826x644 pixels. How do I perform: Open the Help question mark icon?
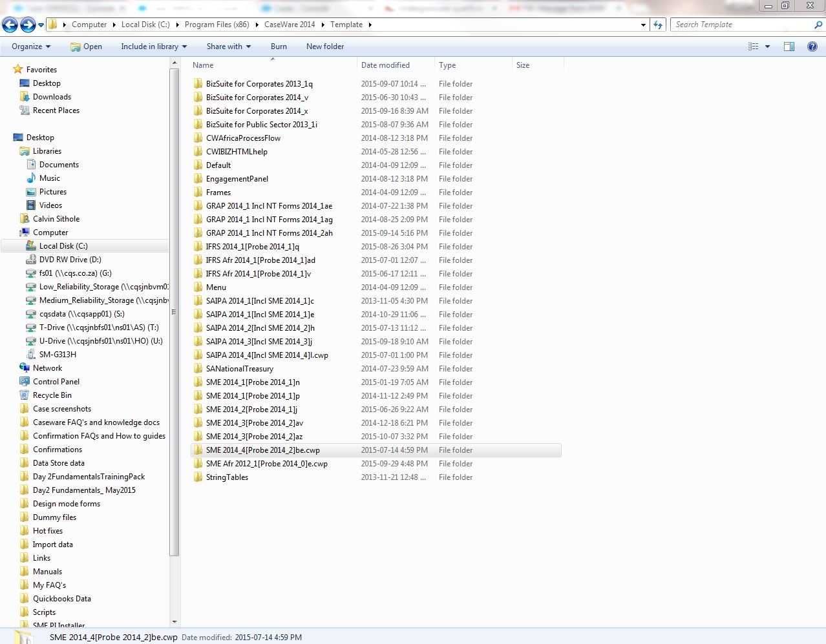coord(812,47)
